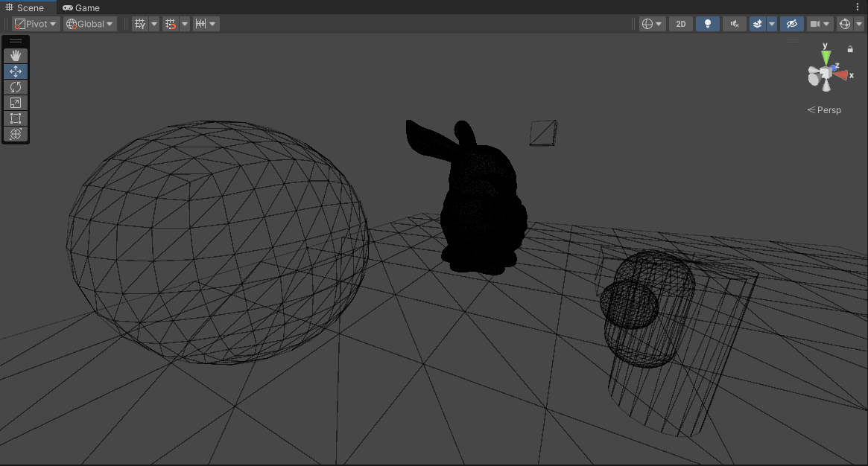Select the Move tool
Image resolution: width=868 pixels, height=466 pixels.
click(x=15, y=71)
